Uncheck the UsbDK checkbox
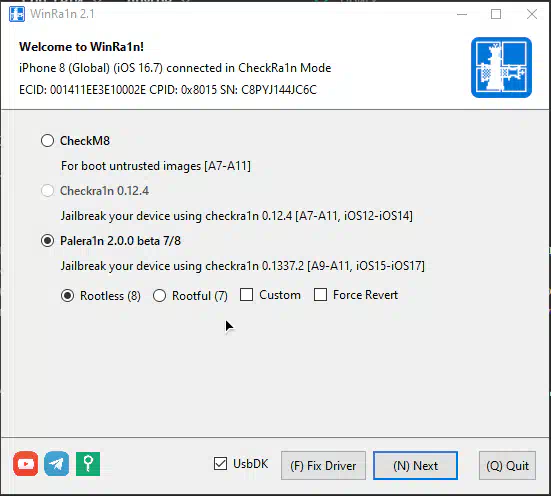 220,464
